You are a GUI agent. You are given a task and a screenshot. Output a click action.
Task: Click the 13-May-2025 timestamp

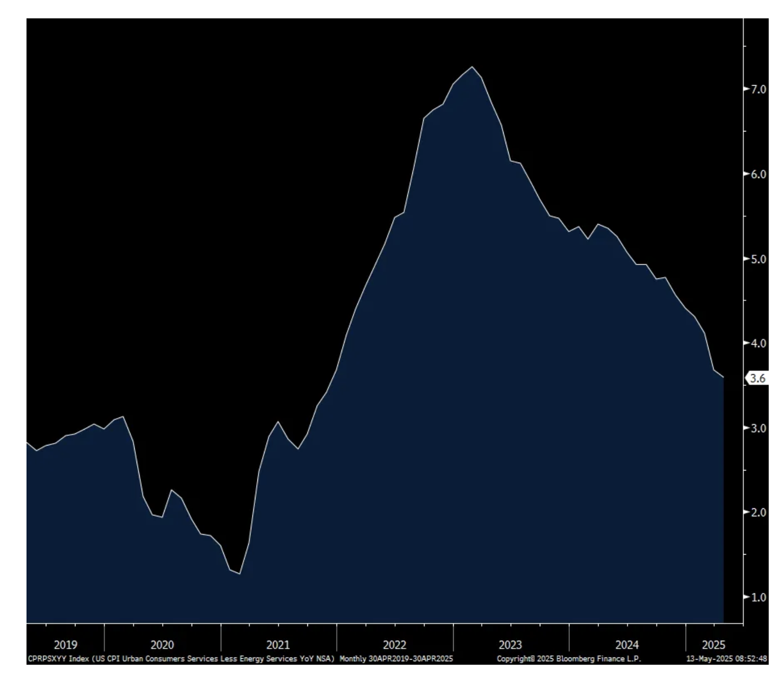726,659
